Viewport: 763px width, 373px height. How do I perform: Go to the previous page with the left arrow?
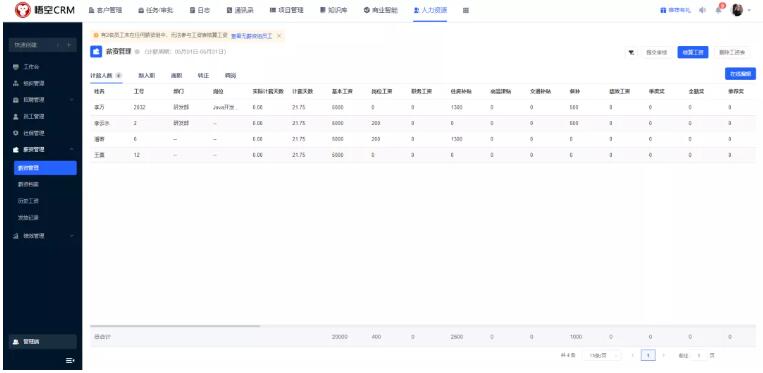633,355
